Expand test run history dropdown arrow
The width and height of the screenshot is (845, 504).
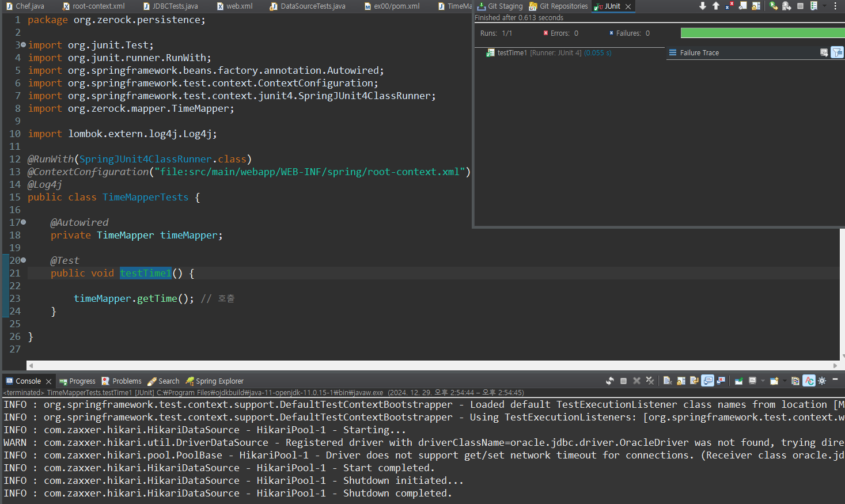coord(824,6)
